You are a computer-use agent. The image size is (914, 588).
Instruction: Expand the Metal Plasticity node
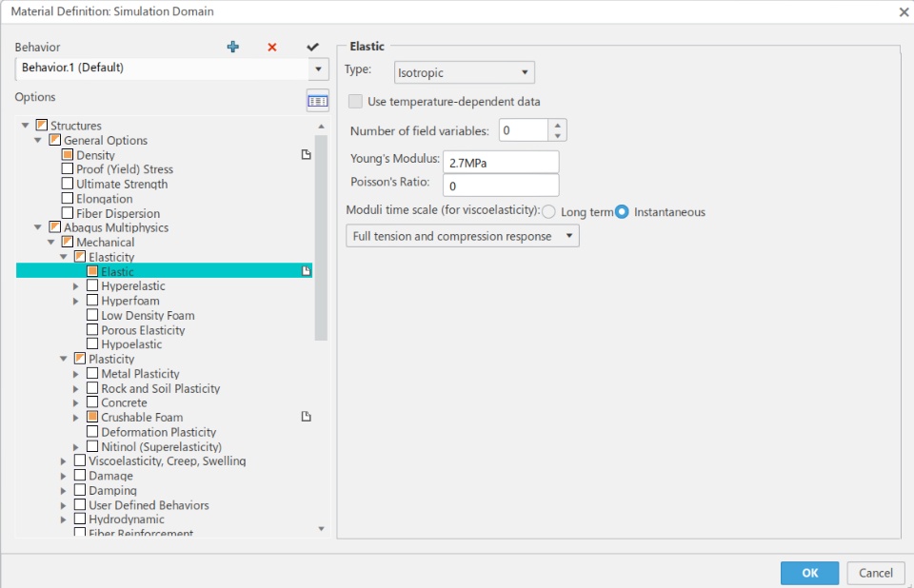[76, 374]
